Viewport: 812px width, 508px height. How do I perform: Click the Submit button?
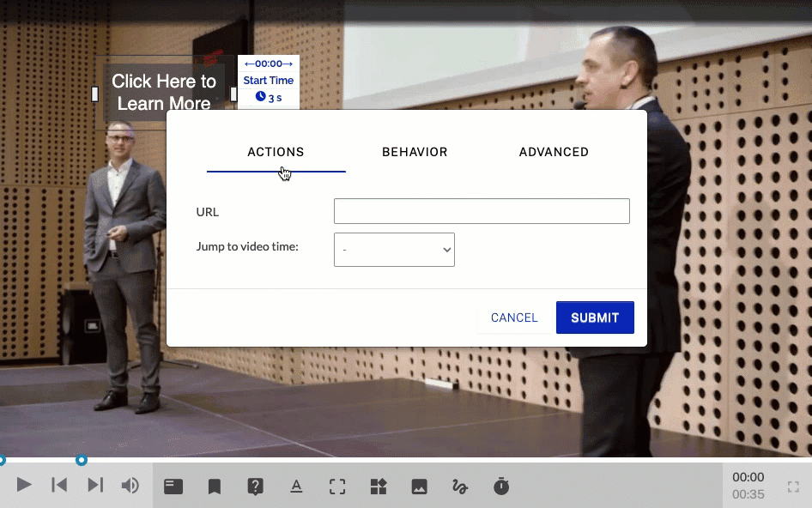click(595, 317)
